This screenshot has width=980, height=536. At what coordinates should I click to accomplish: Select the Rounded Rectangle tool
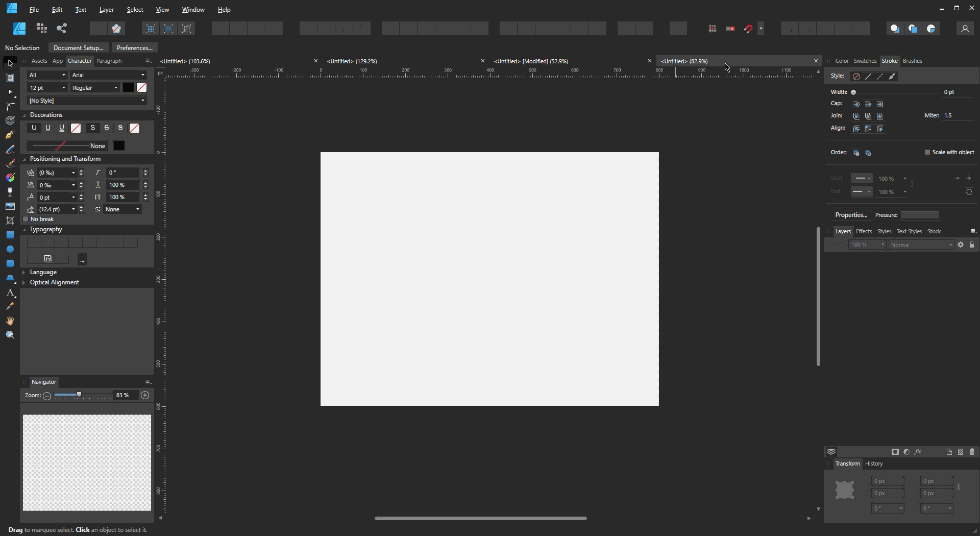(10, 263)
